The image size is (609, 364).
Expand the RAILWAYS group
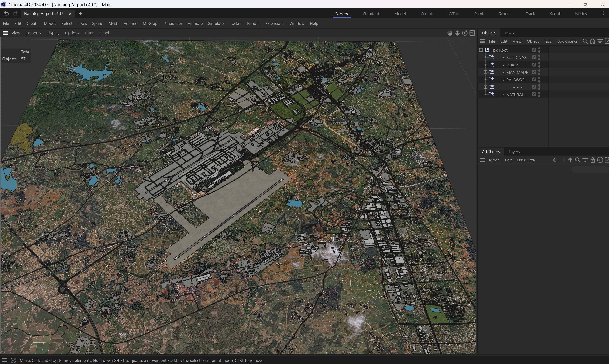click(485, 80)
